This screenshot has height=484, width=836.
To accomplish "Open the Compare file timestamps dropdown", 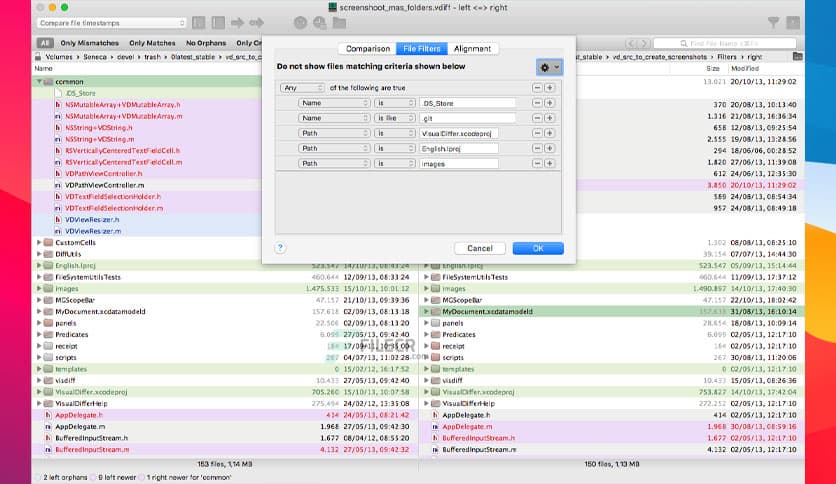I will tap(111, 23).
